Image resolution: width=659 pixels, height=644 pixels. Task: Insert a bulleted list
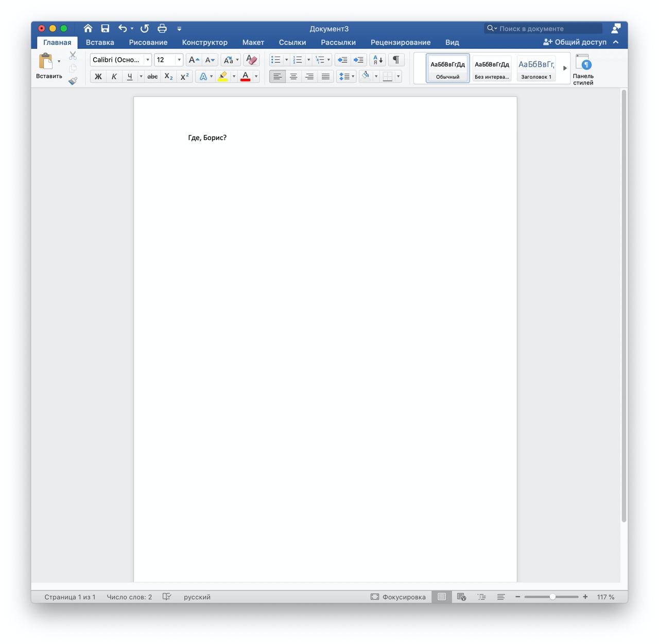tap(276, 60)
